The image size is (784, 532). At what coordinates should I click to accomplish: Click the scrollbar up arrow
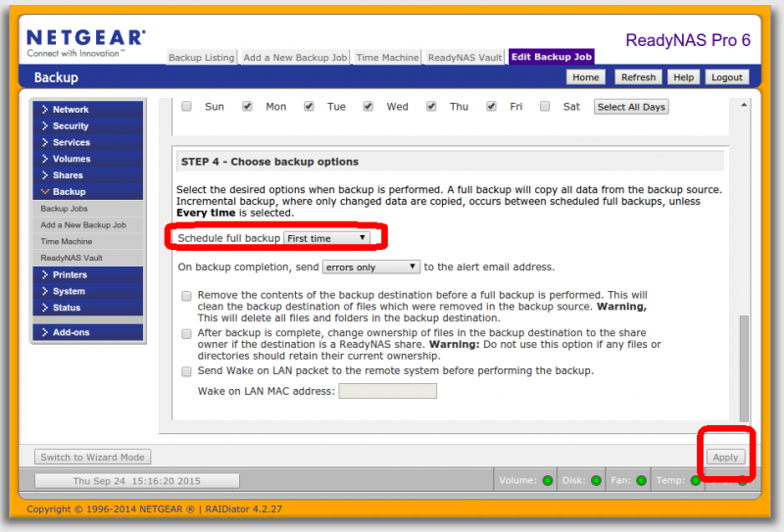[x=744, y=105]
